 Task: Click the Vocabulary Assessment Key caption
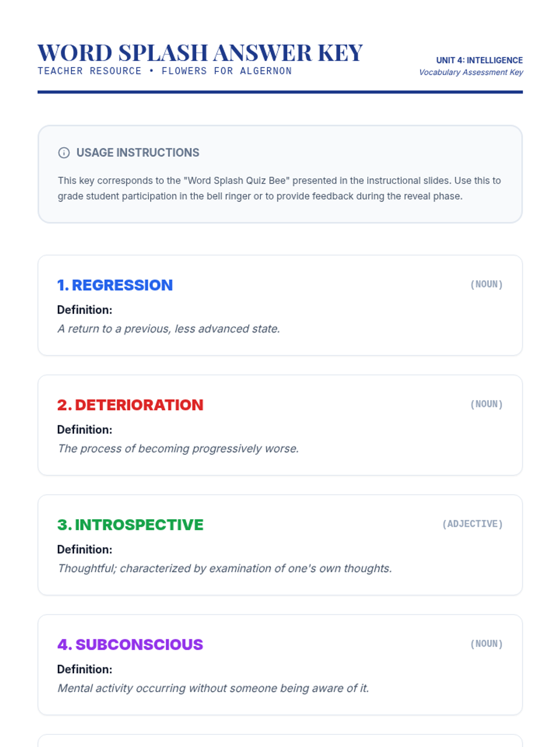[470, 72]
